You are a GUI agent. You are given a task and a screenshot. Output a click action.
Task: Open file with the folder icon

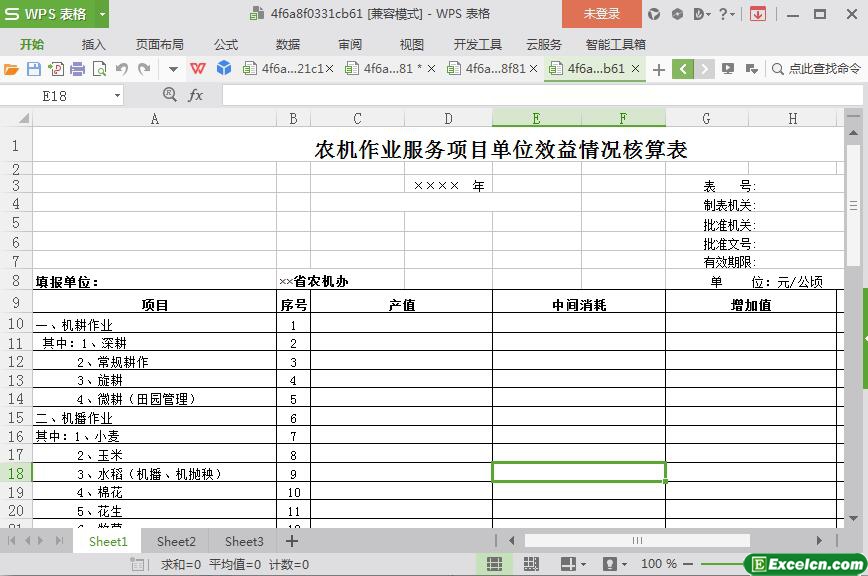pos(11,69)
